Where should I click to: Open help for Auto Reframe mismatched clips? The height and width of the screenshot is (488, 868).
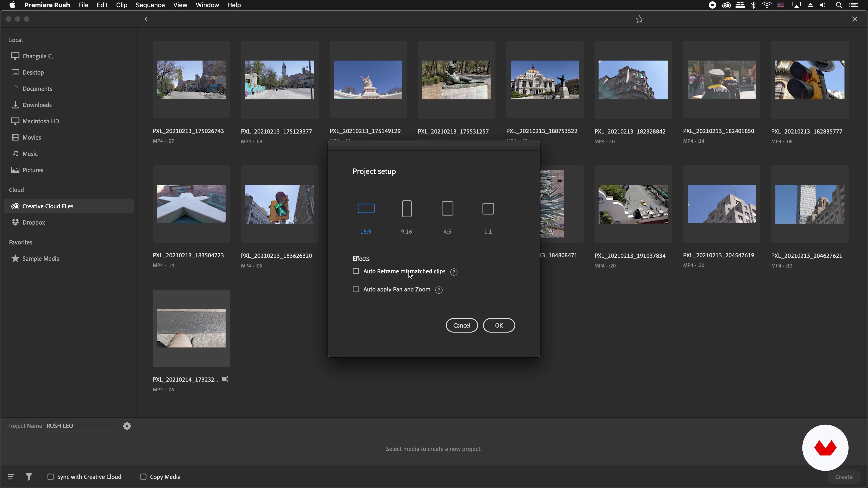click(x=454, y=272)
